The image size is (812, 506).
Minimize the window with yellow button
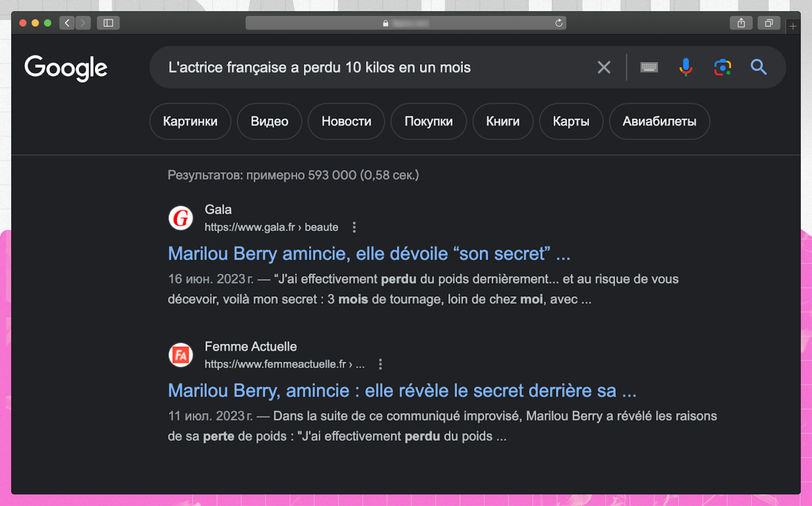click(35, 23)
